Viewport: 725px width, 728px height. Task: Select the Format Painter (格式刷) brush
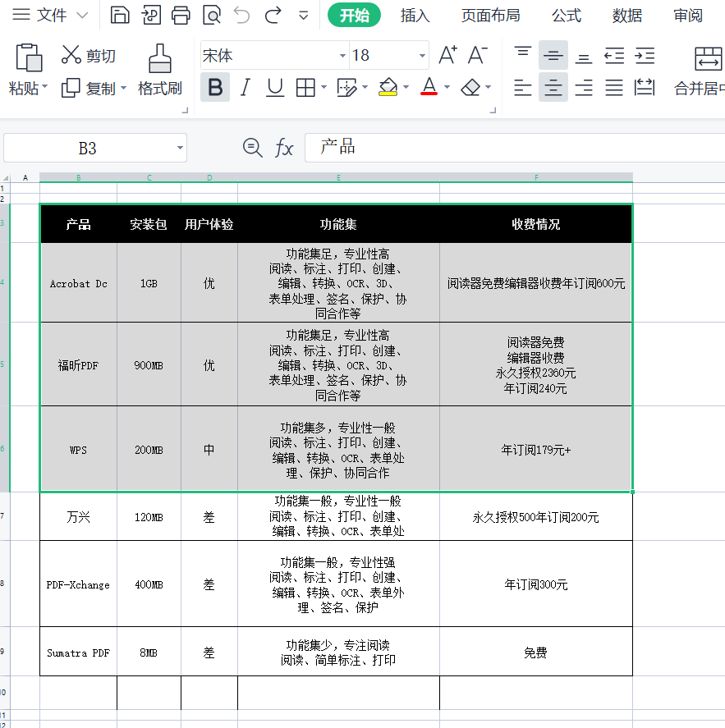point(159,69)
